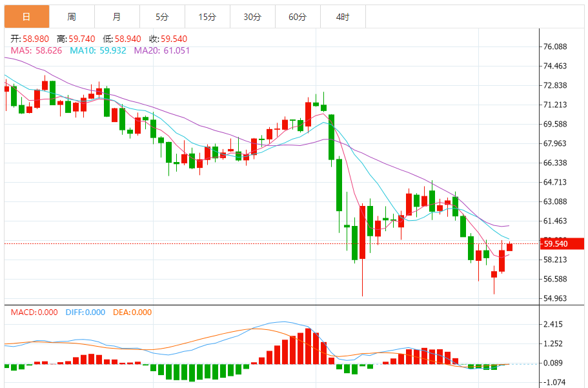Click the 64.713 price axis label
The width and height of the screenshot is (588, 388).
[555, 182]
